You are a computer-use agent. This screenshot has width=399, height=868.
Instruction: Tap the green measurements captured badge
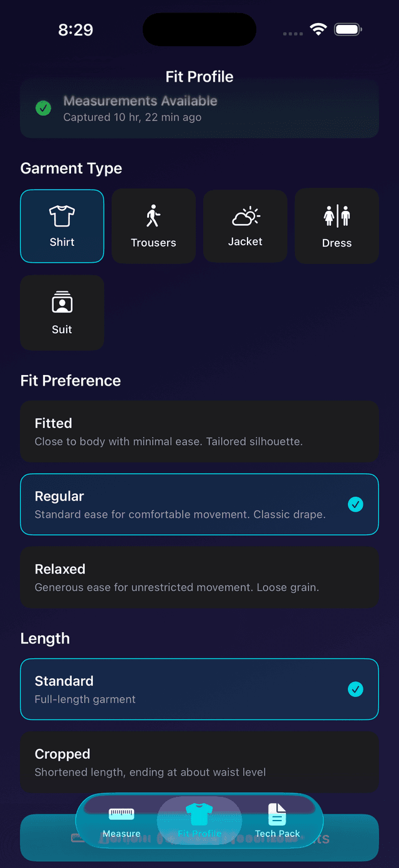[x=43, y=108]
